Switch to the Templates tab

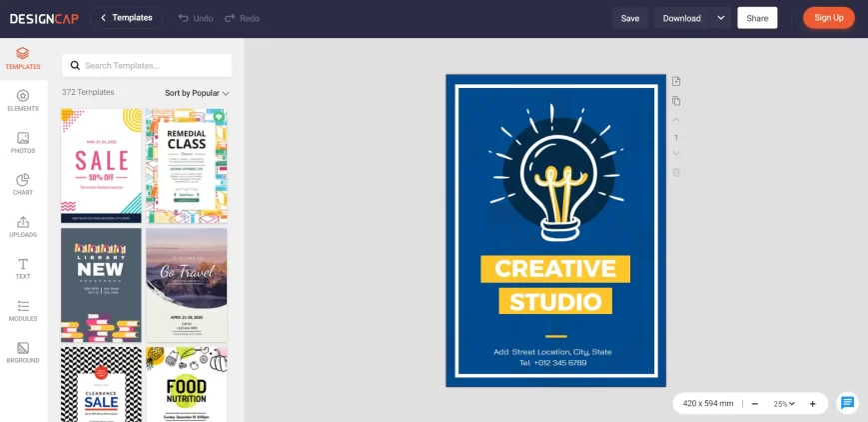point(23,59)
